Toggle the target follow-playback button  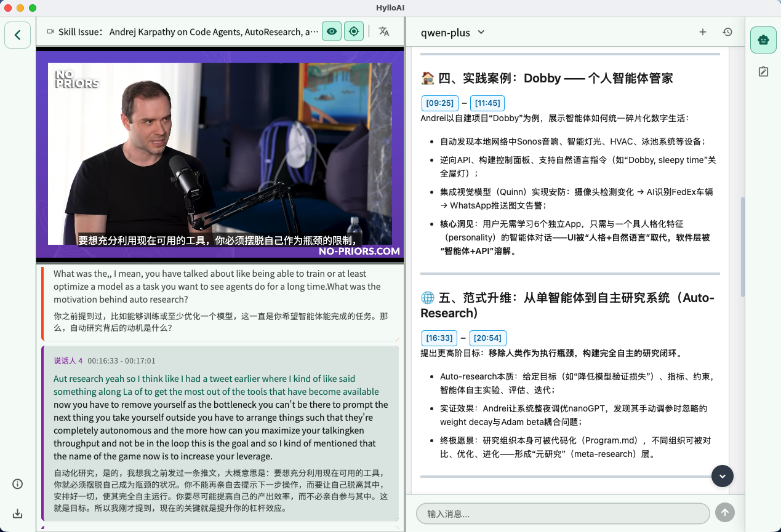(354, 31)
